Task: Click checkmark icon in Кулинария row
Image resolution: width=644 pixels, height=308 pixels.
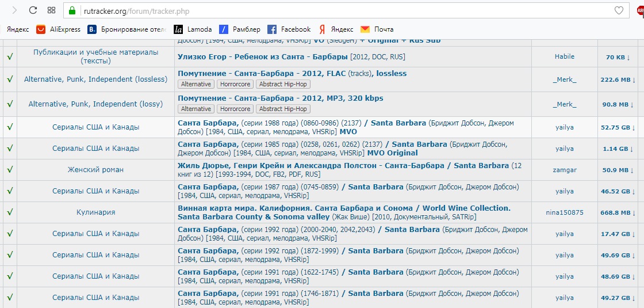Action: coord(9,212)
